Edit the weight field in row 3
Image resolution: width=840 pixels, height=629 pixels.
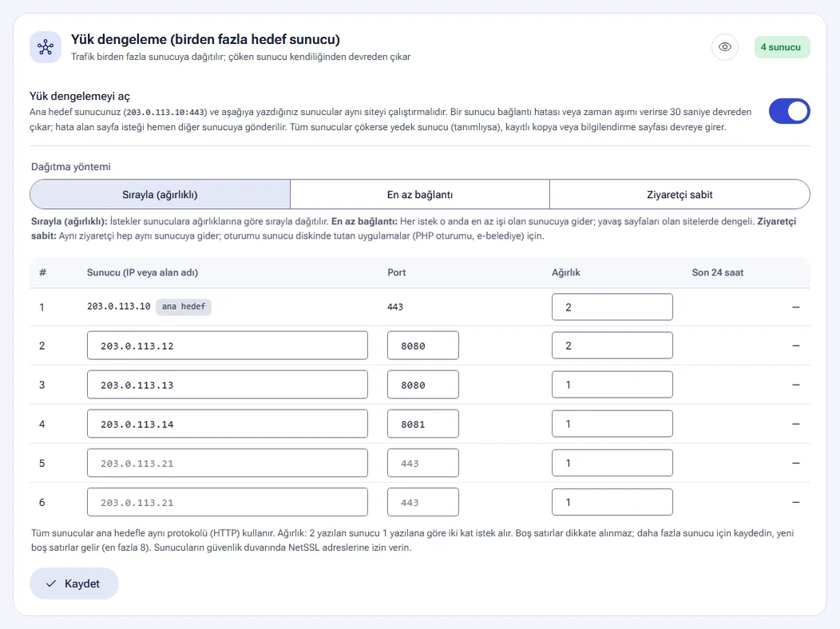pos(612,385)
